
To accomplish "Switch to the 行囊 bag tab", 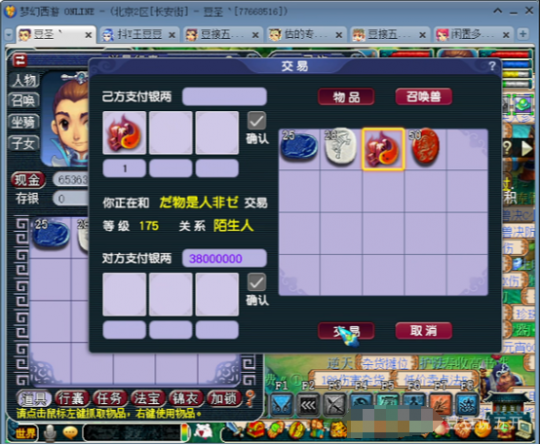I will tap(72, 399).
